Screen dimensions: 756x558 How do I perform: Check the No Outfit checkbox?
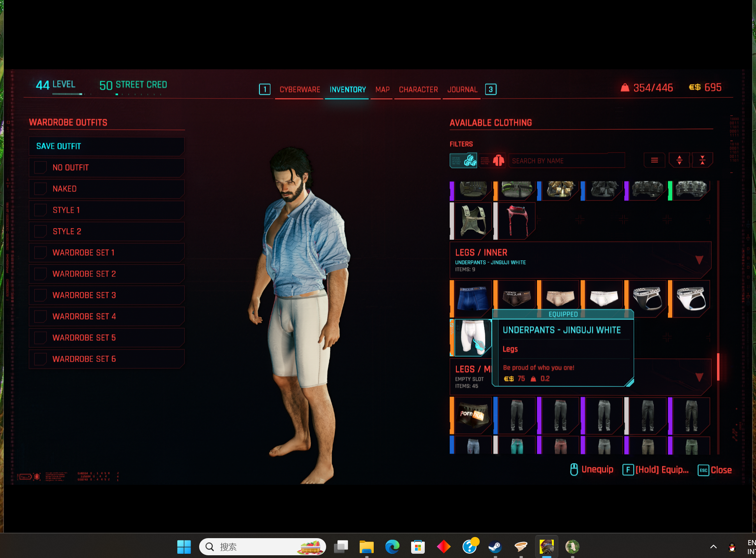[41, 167]
